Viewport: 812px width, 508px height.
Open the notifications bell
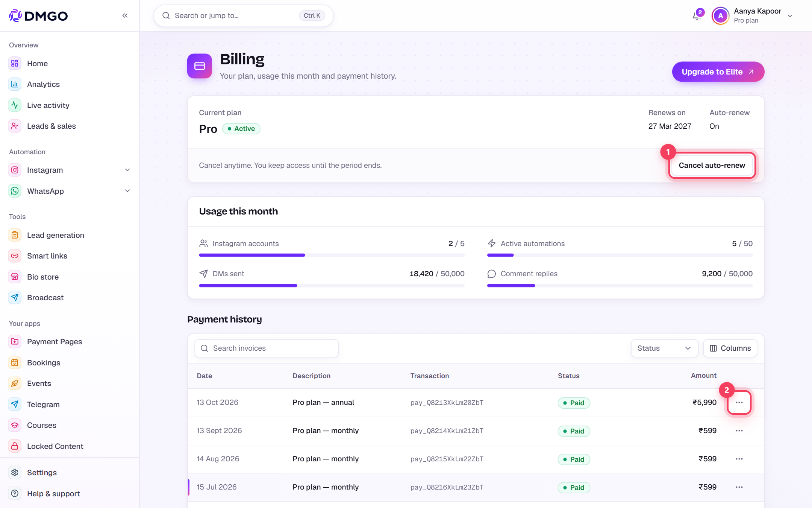697,16
